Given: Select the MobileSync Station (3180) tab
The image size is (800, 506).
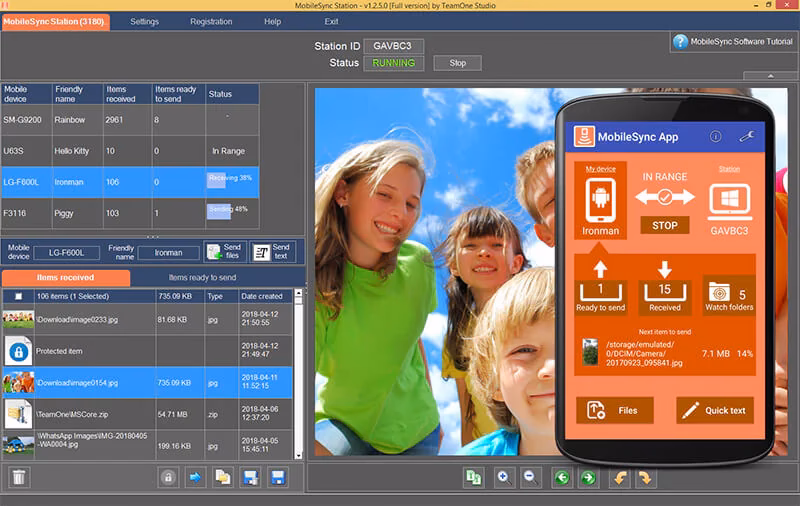Looking at the screenshot, I should coord(55,22).
